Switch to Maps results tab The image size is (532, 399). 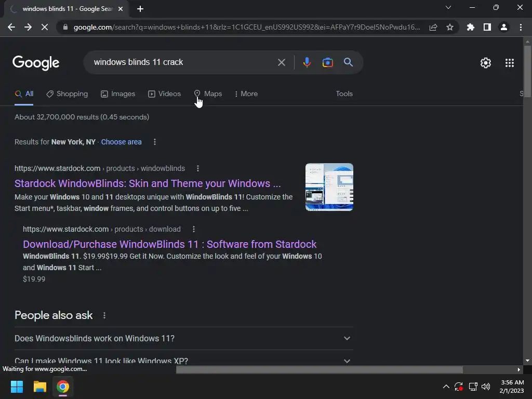point(208,94)
